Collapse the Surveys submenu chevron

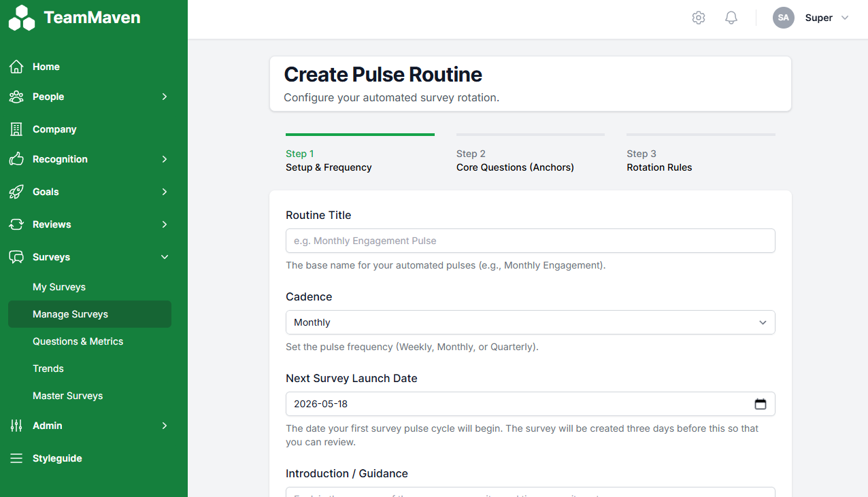click(164, 257)
